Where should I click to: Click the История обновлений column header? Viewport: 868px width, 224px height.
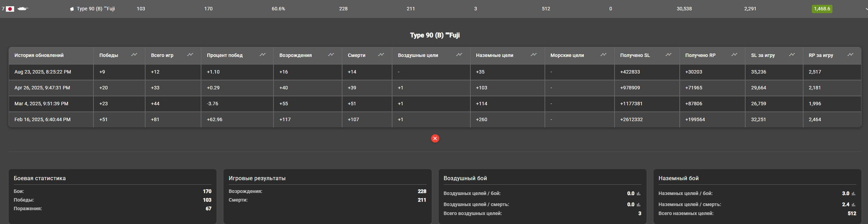pyautogui.click(x=39, y=55)
